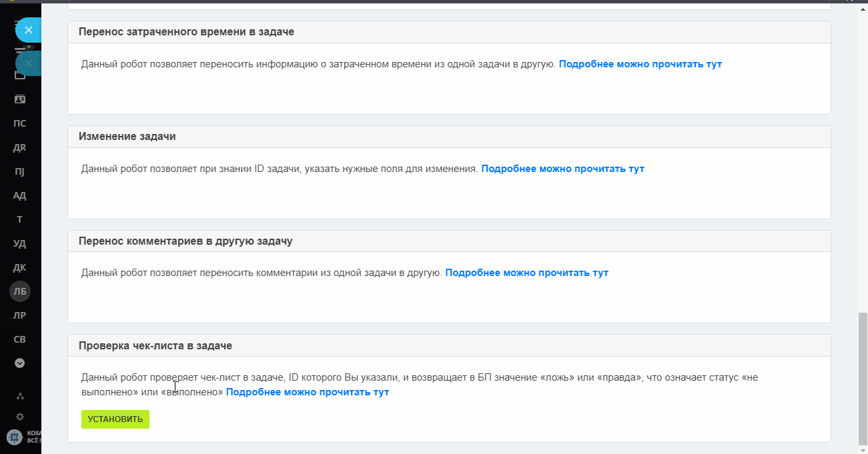Open the sitemap structure icon in the sidebar
This screenshot has height=454, width=868.
tap(20, 396)
